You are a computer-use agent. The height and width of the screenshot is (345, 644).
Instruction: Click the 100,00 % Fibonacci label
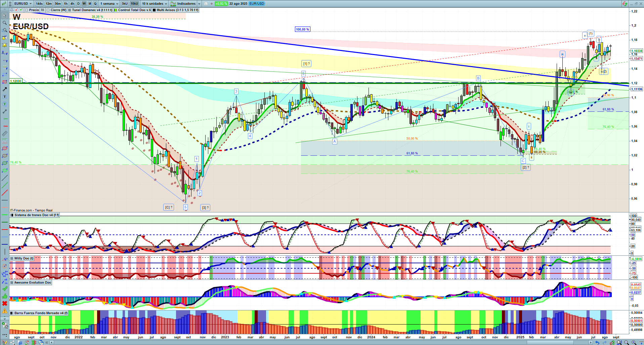302,30
